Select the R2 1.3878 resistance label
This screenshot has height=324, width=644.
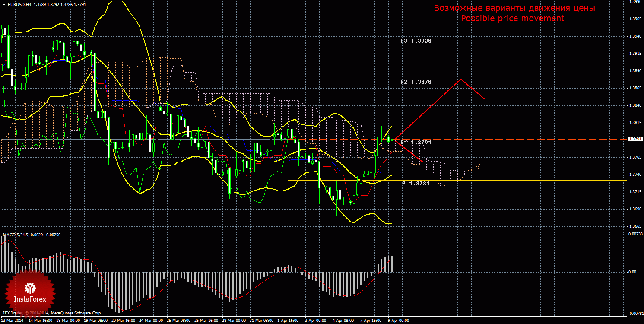coord(416,82)
